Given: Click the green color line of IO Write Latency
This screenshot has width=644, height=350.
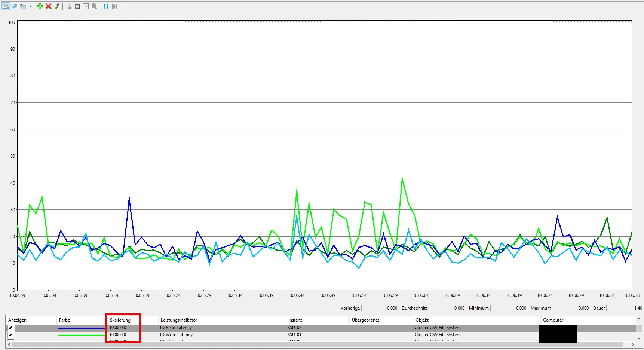Looking at the screenshot, I should tap(82, 335).
